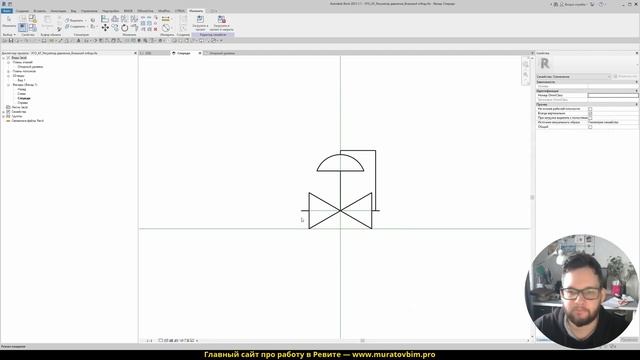Select the Offset tool
The image size is (640, 360).
click(115, 19)
